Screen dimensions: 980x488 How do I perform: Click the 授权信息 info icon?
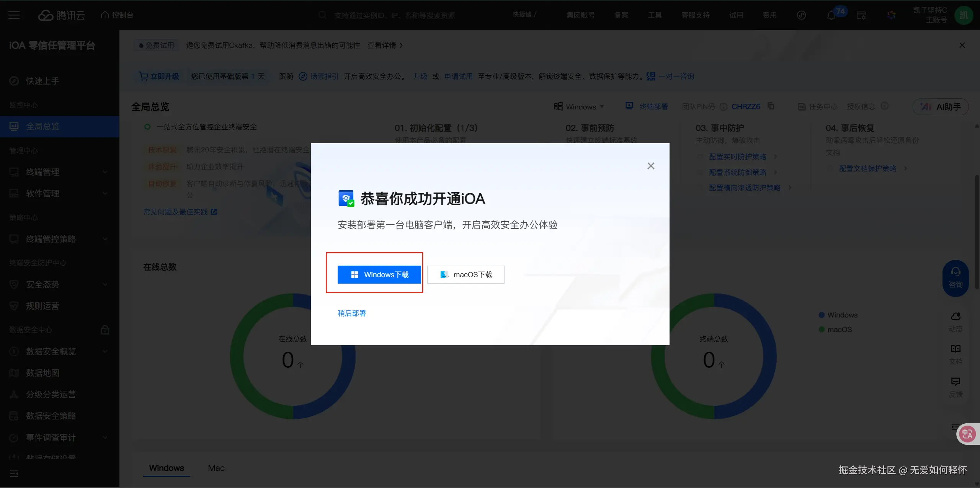[884, 106]
